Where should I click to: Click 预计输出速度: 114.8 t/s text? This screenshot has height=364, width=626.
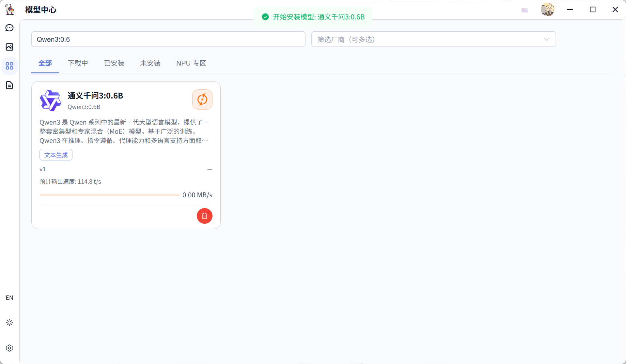[70, 182]
